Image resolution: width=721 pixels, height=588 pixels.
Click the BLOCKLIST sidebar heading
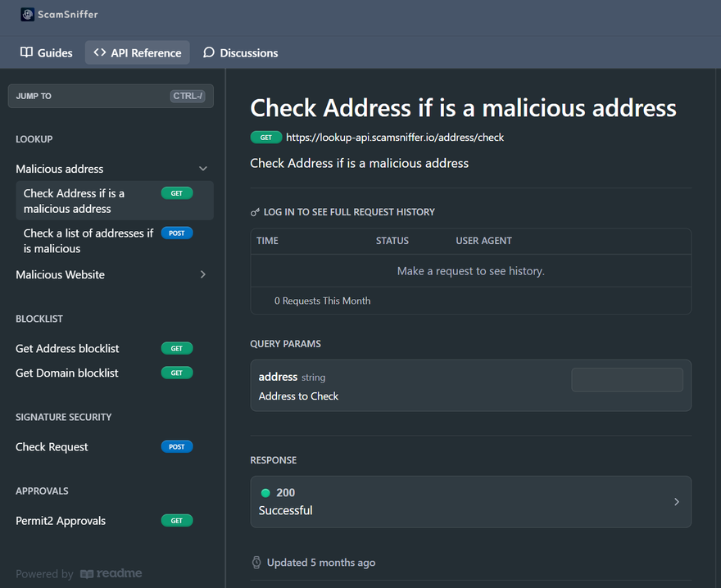[x=39, y=319]
